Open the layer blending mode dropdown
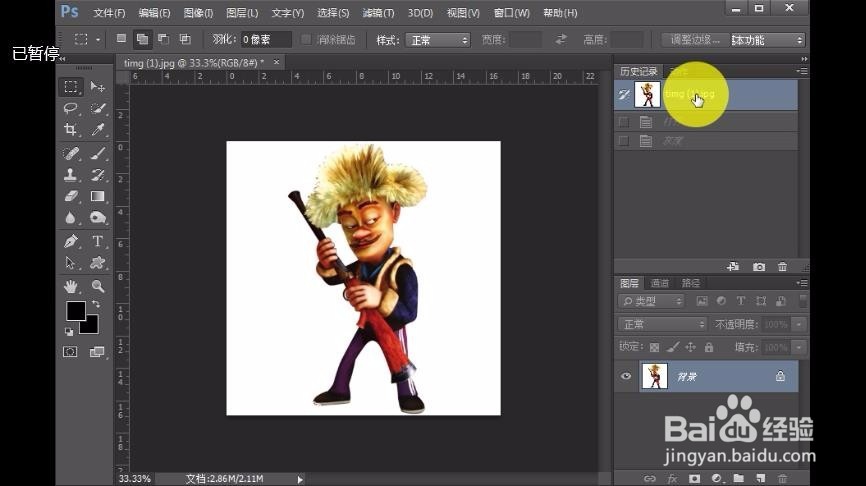The width and height of the screenshot is (866, 486). (x=662, y=324)
